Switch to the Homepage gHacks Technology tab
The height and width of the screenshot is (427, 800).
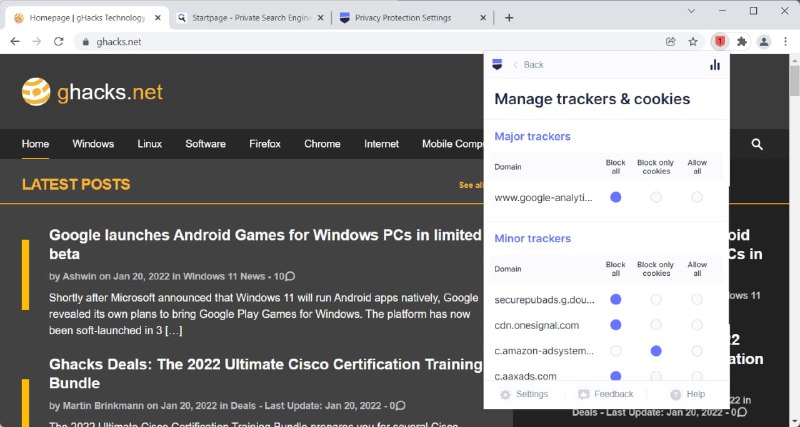pyautogui.click(x=87, y=18)
